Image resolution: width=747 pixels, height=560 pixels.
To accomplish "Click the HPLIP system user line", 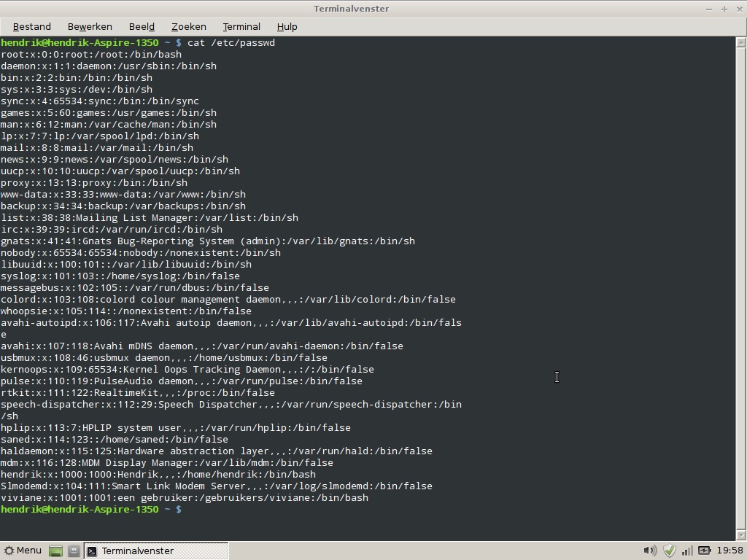I will pos(176,427).
